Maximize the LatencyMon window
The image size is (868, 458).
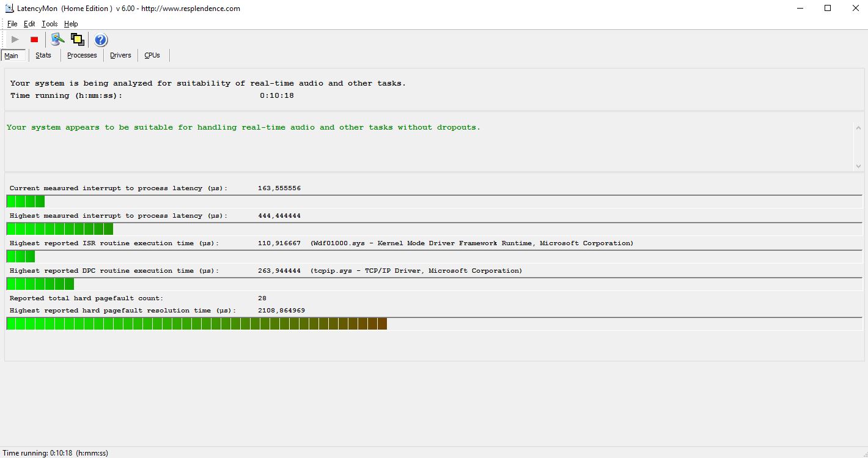click(x=828, y=9)
